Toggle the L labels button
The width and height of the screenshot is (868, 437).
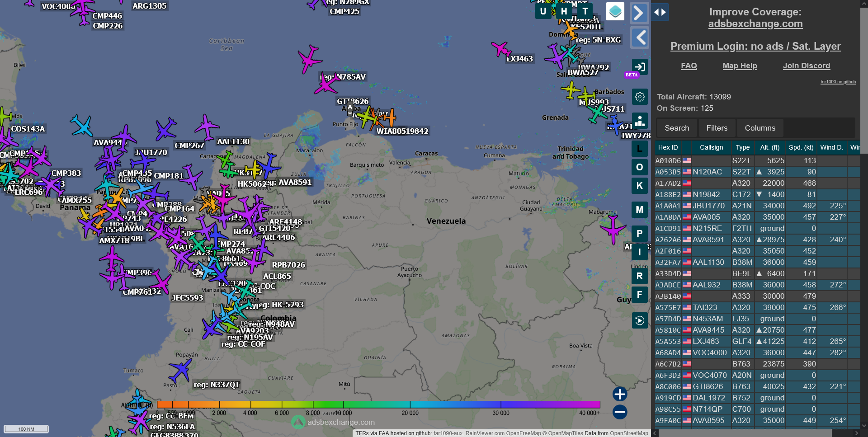pos(640,148)
